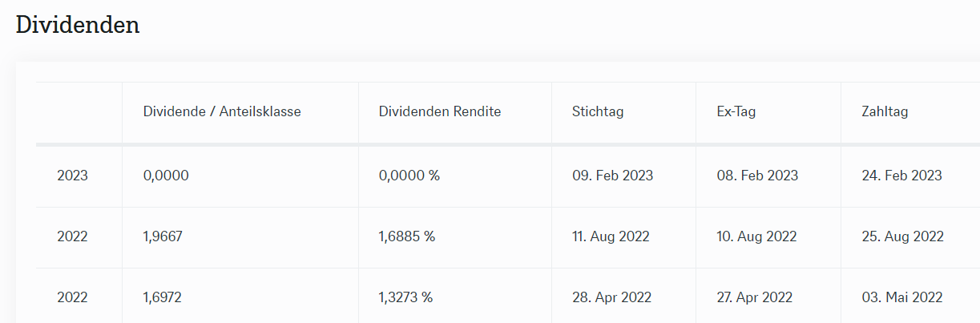Select the 08. Feb 2023 Ex-Tag date
Screen dimensions: 980x323
coord(757,176)
